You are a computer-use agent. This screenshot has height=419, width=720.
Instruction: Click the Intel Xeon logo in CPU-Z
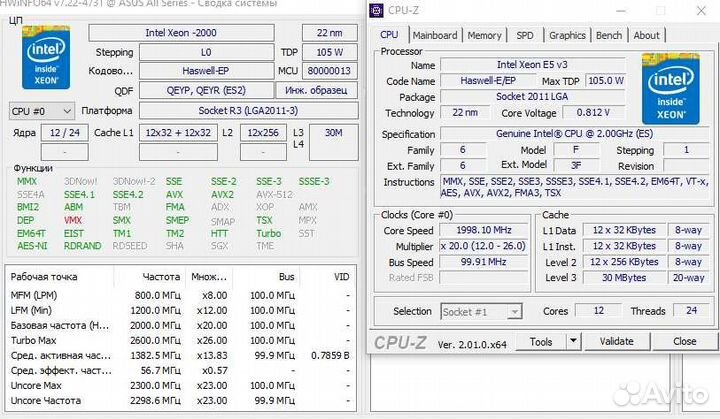coord(671,89)
